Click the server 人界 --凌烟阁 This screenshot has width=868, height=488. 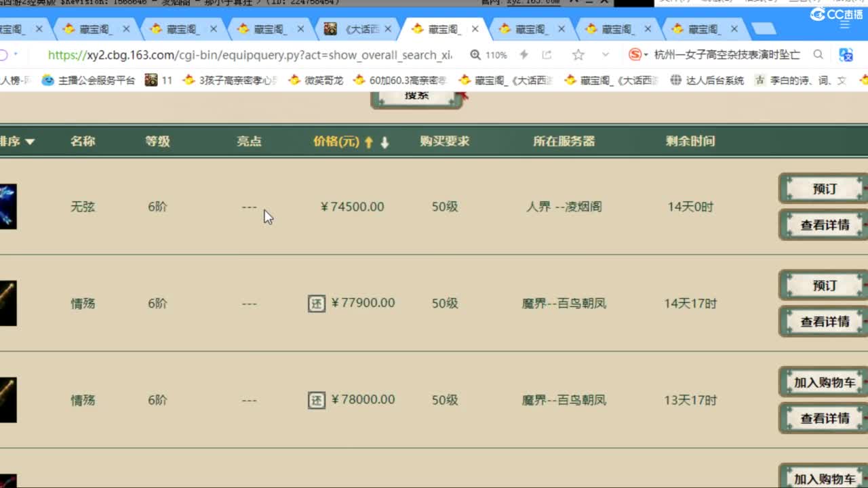coord(564,207)
